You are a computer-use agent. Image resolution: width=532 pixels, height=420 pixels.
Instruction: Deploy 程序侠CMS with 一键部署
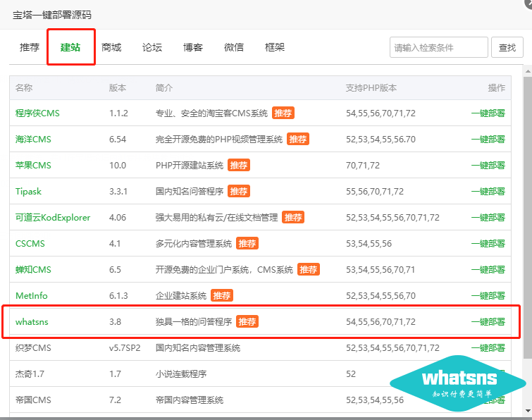pyautogui.click(x=488, y=113)
